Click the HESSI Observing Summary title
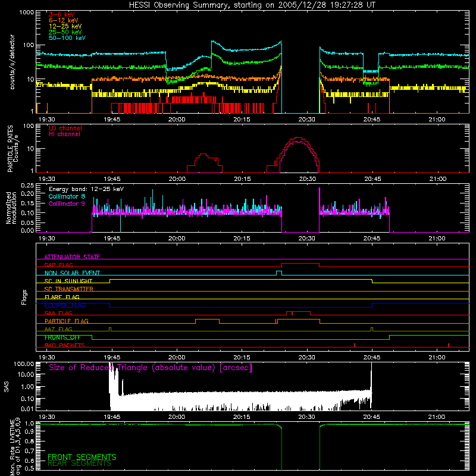Viewport: 476px width, 476px height. (x=252, y=5)
